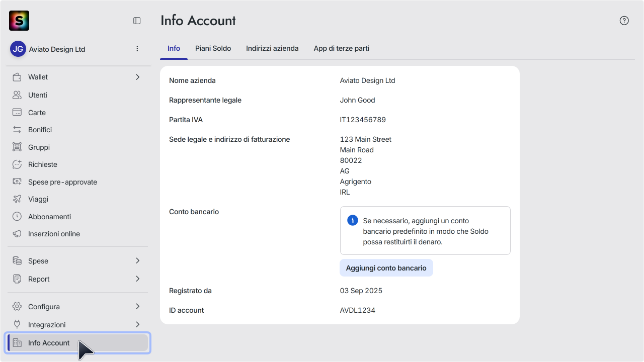This screenshot has width=644, height=362.
Task: Open Richieste section label
Action: tap(43, 164)
